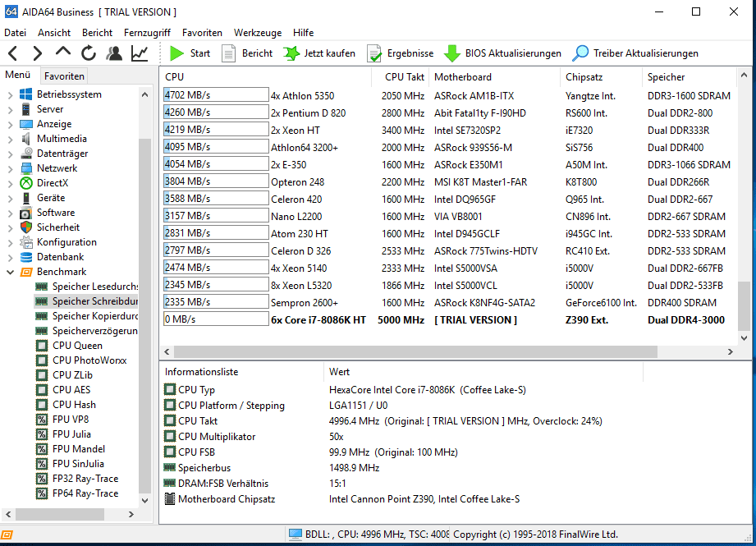This screenshot has width=756, height=546.
Task: Sort by the Chipsatz column header
Action: (x=601, y=77)
